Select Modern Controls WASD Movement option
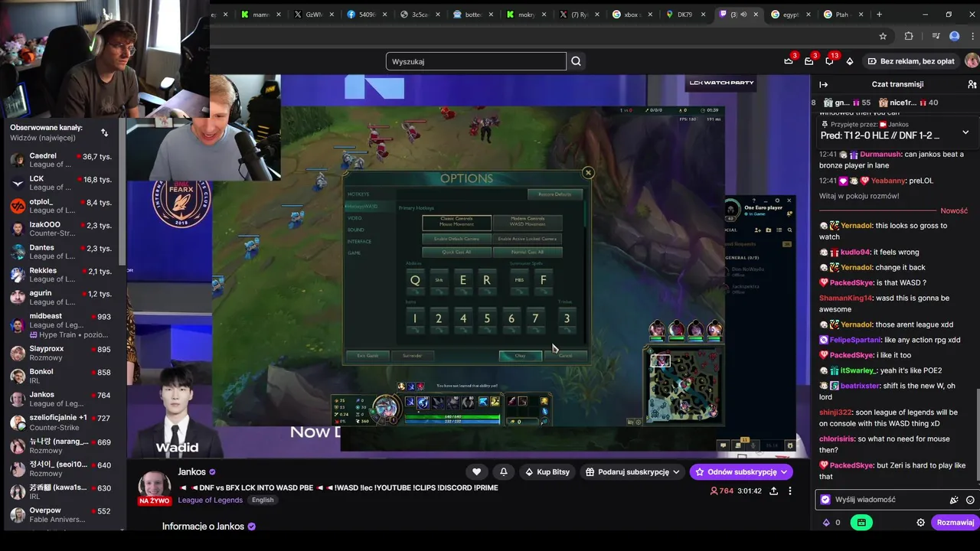 tap(528, 223)
